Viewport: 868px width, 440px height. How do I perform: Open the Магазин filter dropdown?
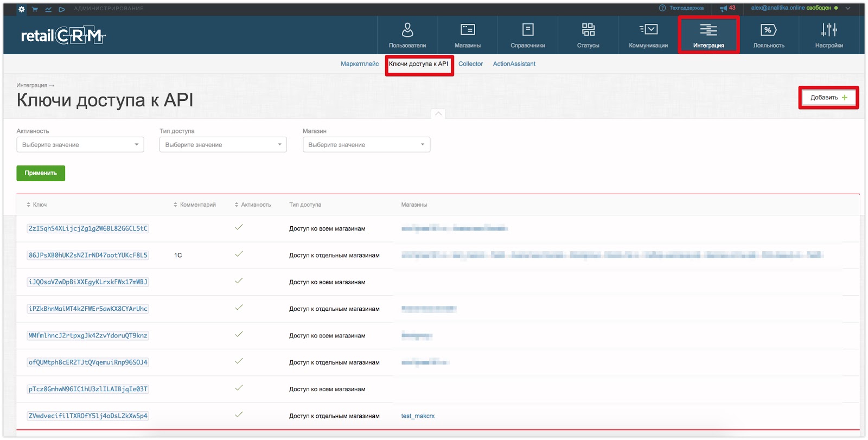[366, 145]
